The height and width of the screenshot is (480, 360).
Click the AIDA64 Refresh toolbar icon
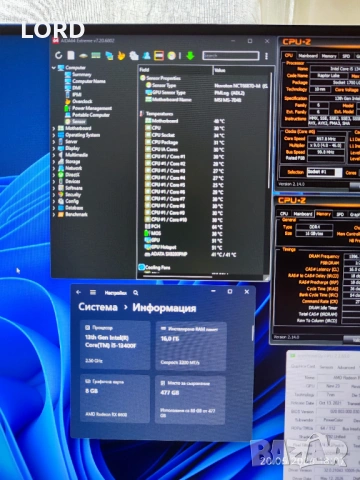pos(59,55)
